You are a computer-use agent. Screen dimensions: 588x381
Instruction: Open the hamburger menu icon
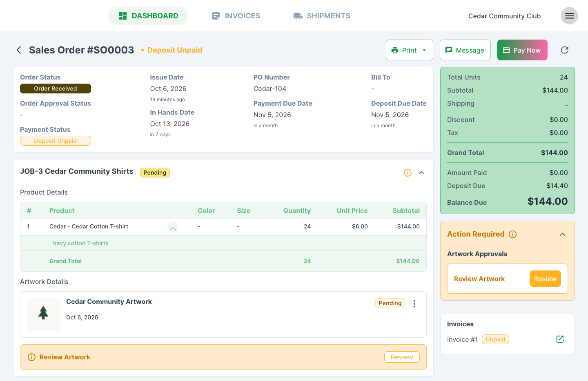pos(569,16)
